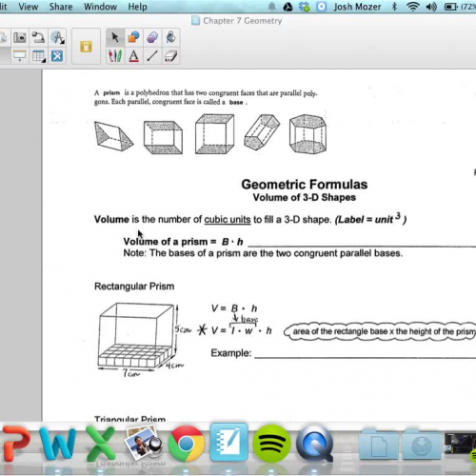Select the rectangular prism diagram with cubes
476x476 pixels.
(x=137, y=336)
